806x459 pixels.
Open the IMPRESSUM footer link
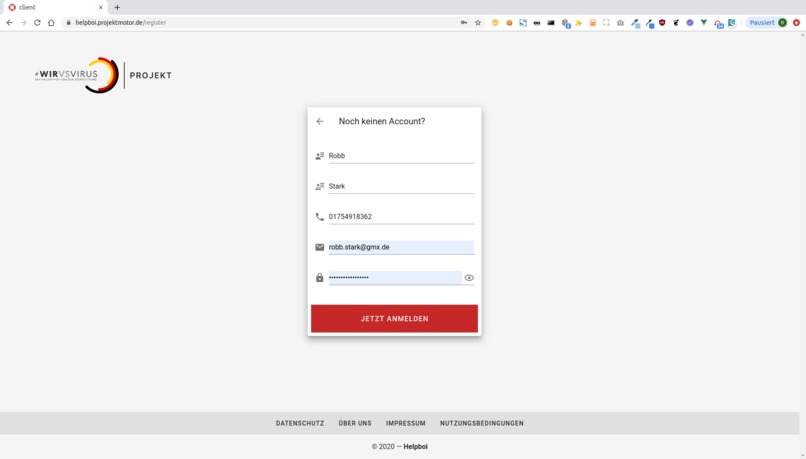pos(406,424)
